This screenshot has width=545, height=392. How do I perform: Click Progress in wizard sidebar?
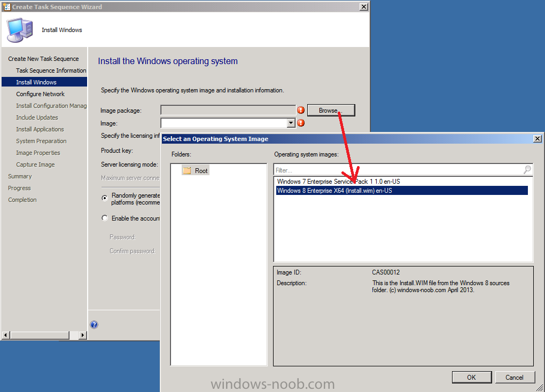[x=19, y=188]
